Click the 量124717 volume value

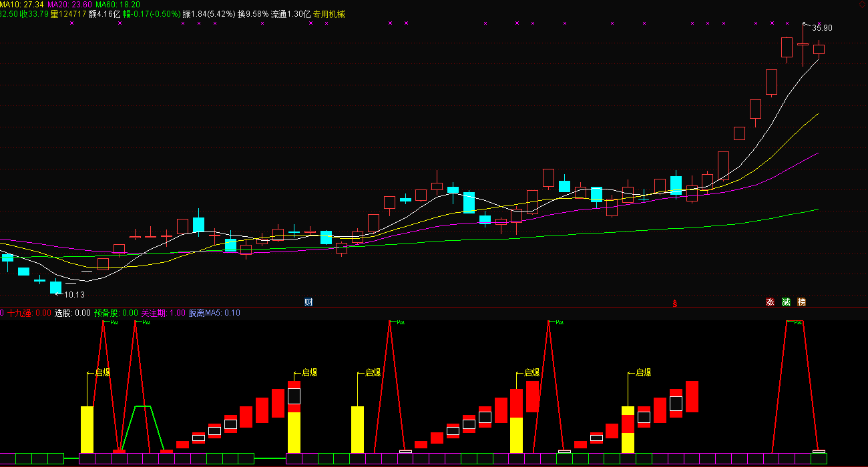(69, 14)
